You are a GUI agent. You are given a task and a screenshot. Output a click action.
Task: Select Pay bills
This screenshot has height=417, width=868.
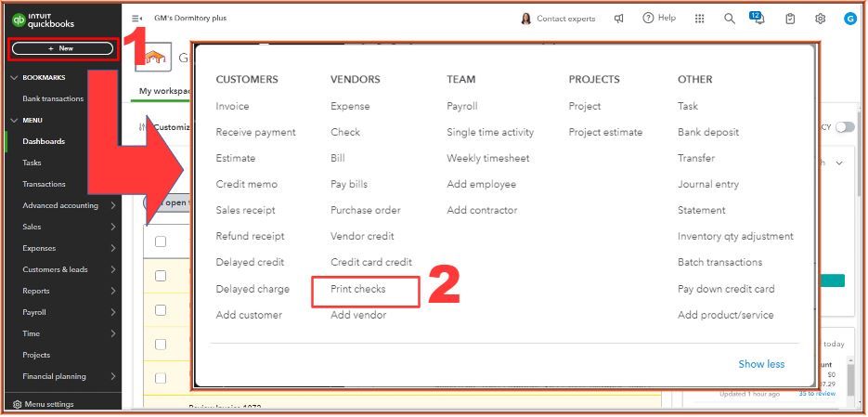[x=349, y=185]
